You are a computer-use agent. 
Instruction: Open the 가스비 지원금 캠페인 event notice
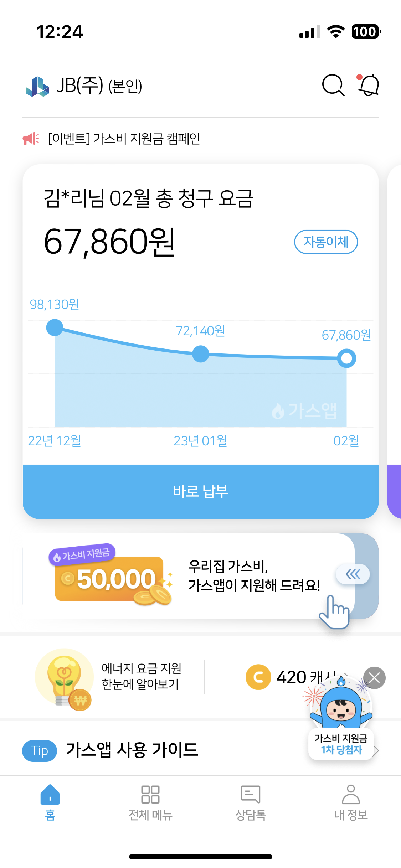pyautogui.click(x=124, y=139)
